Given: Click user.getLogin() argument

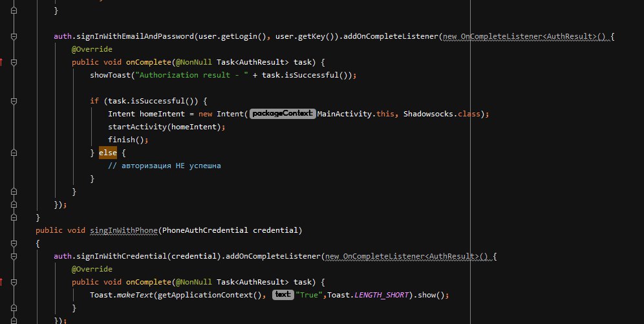Looking at the screenshot, I should click(233, 37).
